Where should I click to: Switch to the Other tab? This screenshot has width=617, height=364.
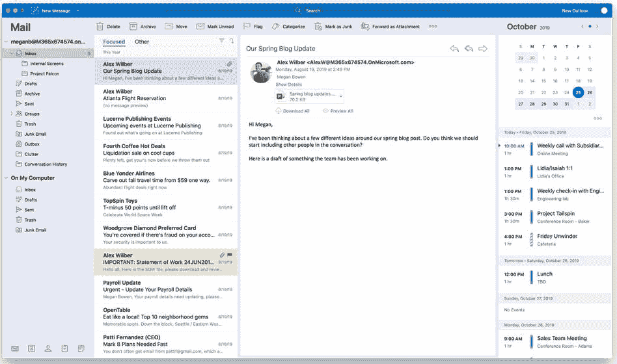coord(142,42)
